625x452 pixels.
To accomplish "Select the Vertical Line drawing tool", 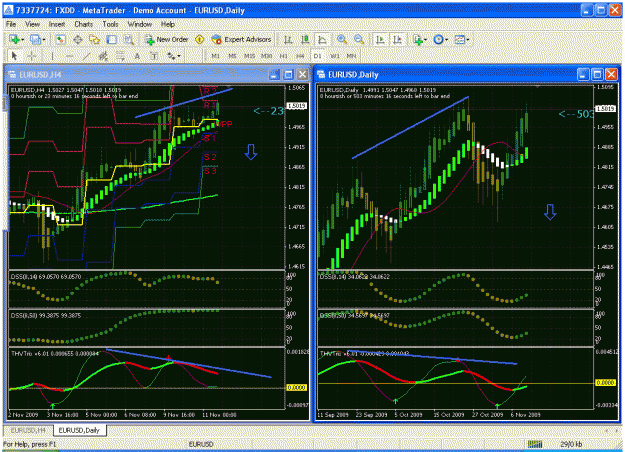I will tap(52, 56).
